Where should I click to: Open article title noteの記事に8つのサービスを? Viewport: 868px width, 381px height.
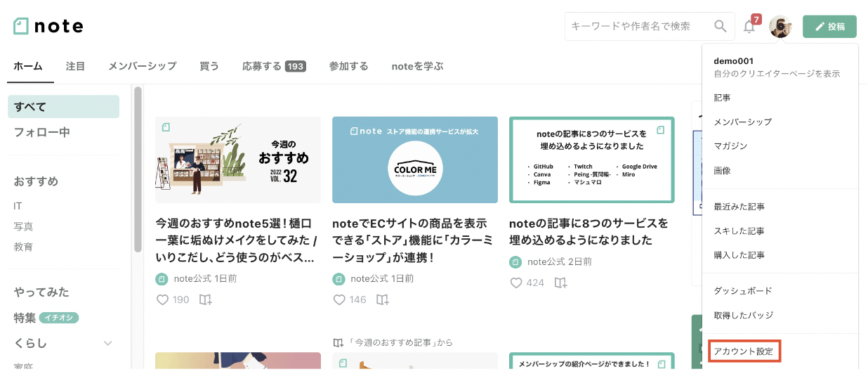(588, 232)
